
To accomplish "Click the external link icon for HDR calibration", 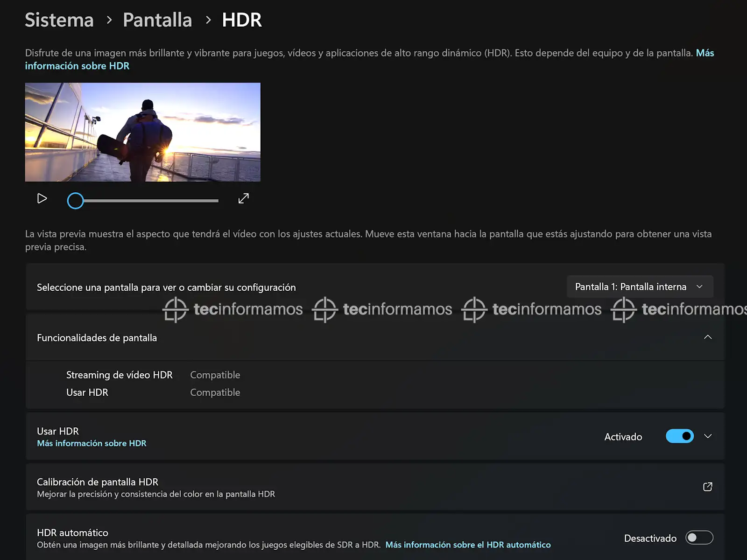I will point(707,487).
